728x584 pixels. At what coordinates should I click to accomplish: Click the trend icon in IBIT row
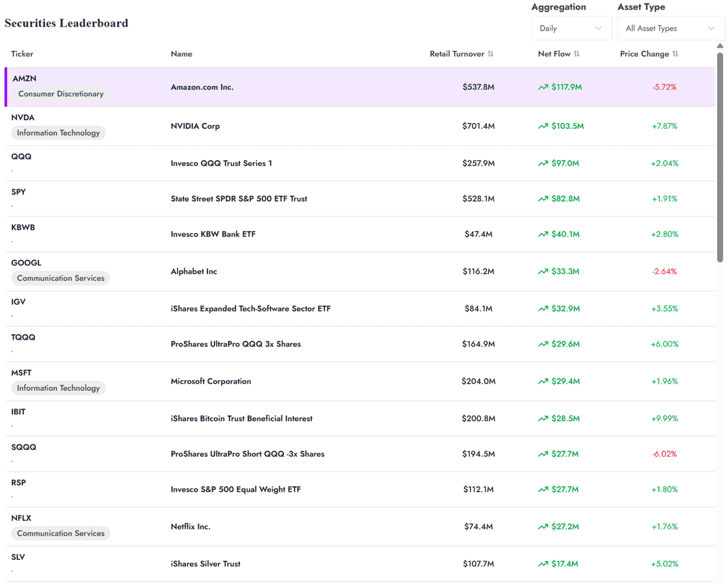click(x=543, y=419)
